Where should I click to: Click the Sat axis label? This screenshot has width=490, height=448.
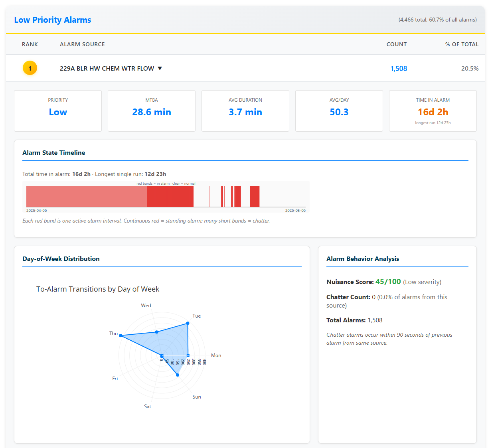148,407
